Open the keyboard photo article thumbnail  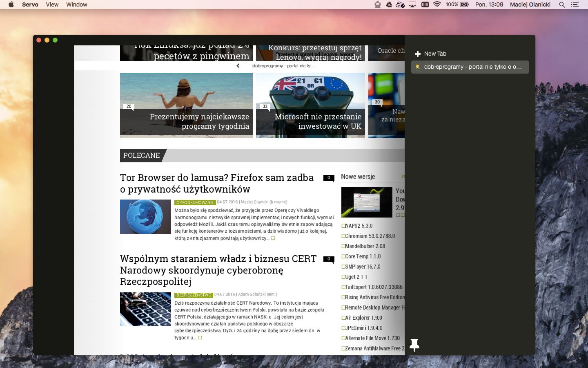tap(145, 309)
